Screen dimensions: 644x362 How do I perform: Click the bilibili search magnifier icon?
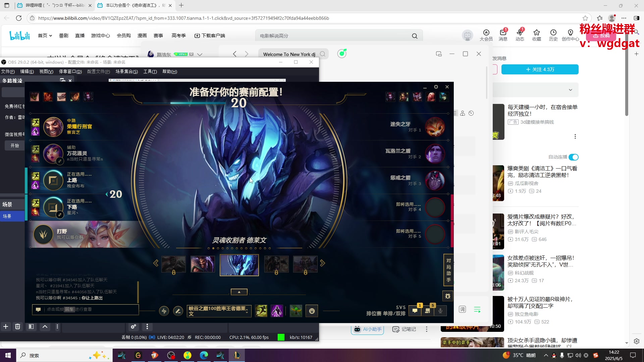point(415,36)
